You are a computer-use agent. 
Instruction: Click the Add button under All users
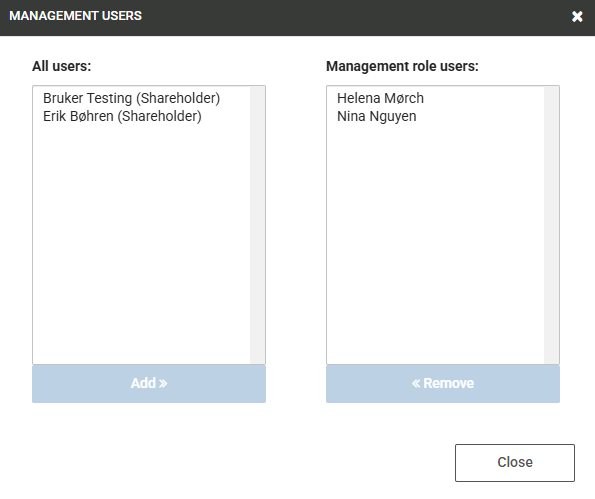tap(149, 383)
